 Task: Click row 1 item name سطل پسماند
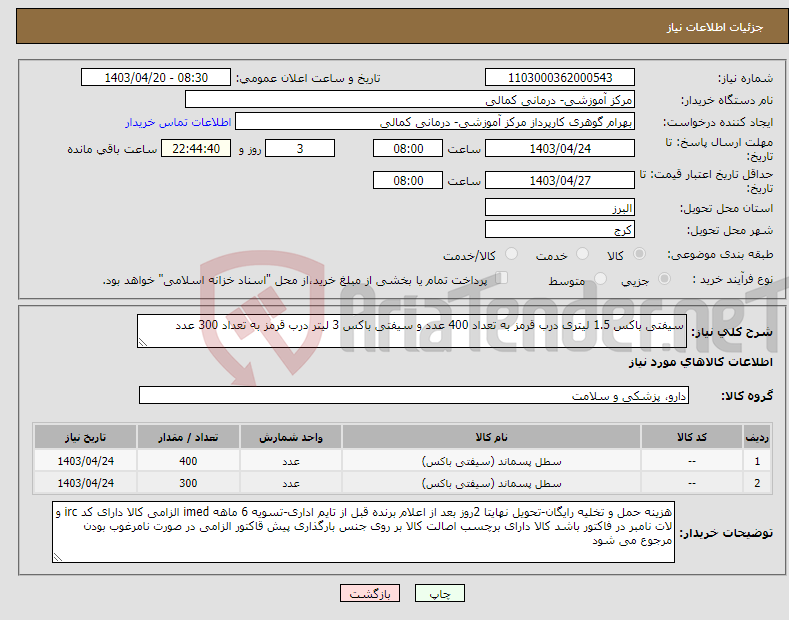click(491, 461)
